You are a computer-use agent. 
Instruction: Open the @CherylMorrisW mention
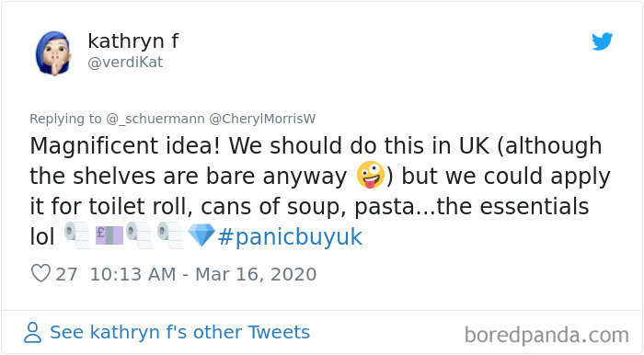tap(262, 119)
